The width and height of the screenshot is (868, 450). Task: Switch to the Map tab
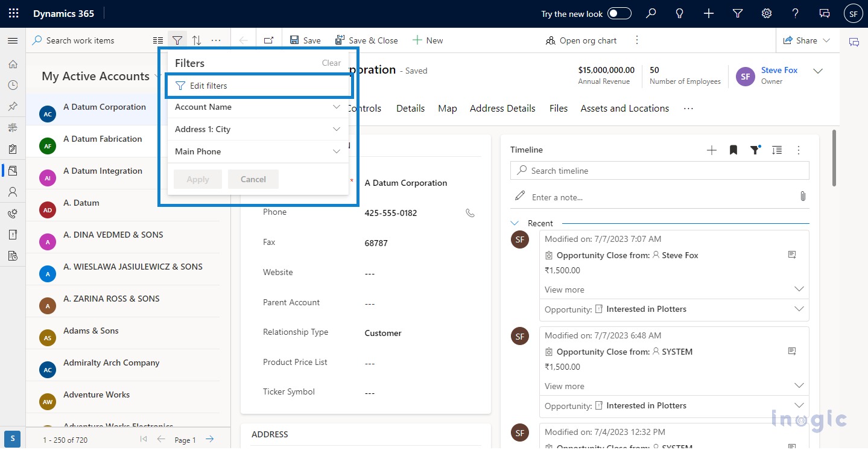(x=448, y=109)
